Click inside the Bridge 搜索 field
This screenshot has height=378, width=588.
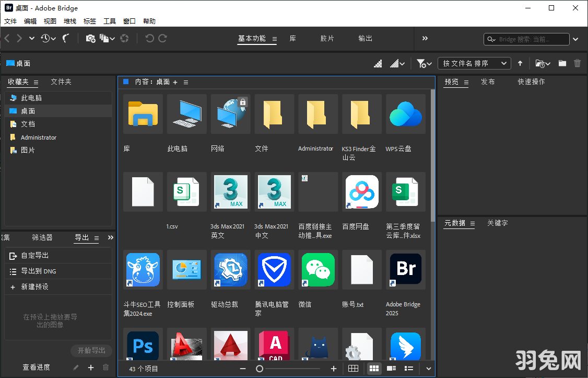[x=527, y=39]
